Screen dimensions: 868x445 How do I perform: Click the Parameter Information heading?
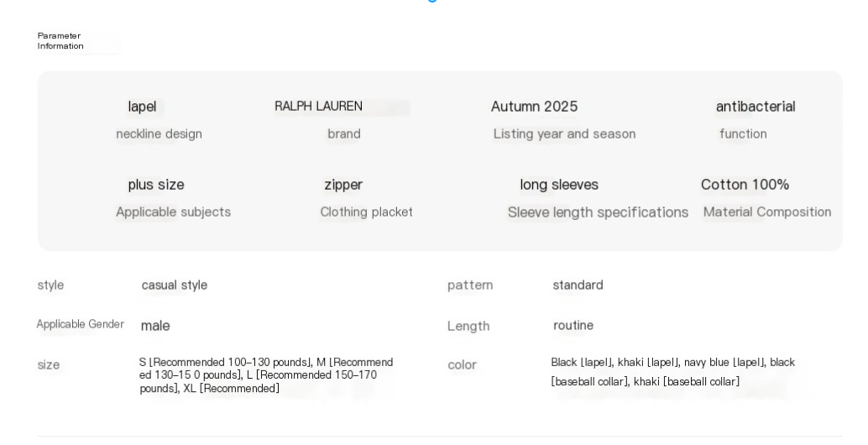click(60, 40)
